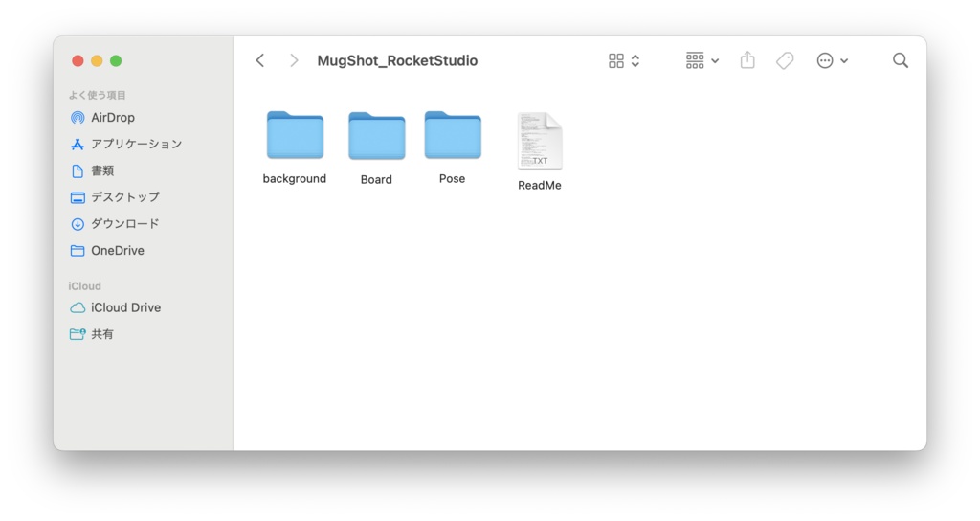
Task: Click the Share toolbar icon
Action: coord(747,60)
